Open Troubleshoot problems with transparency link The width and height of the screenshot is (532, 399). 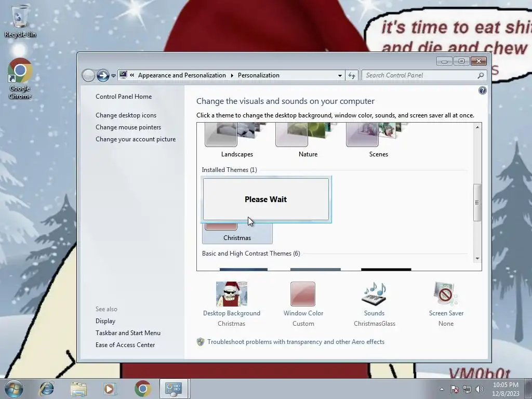pos(296,342)
